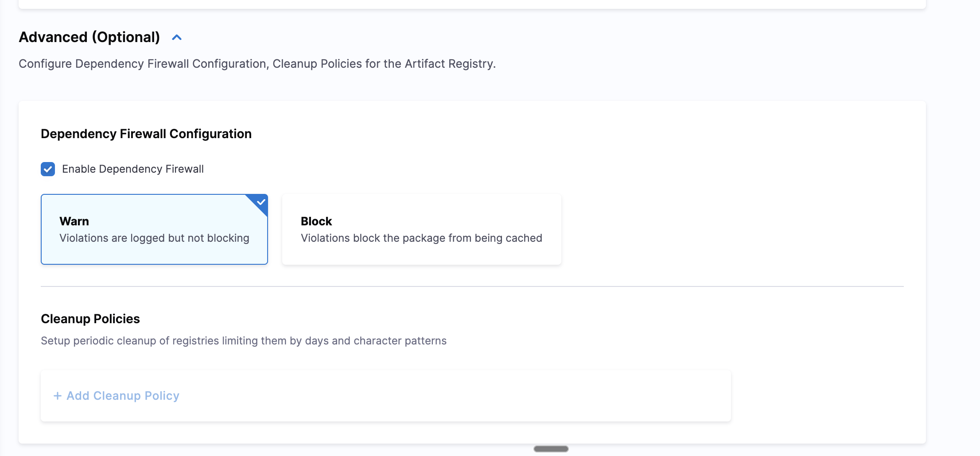980x456 pixels.
Task: Click the checkmark inside the firewall checkbox
Action: [48, 169]
